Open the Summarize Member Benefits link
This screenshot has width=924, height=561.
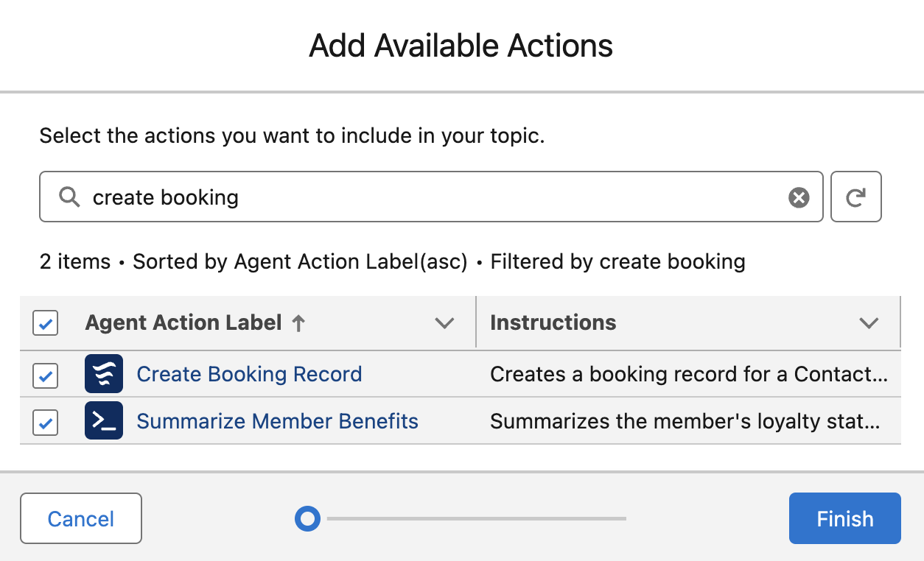tap(277, 421)
